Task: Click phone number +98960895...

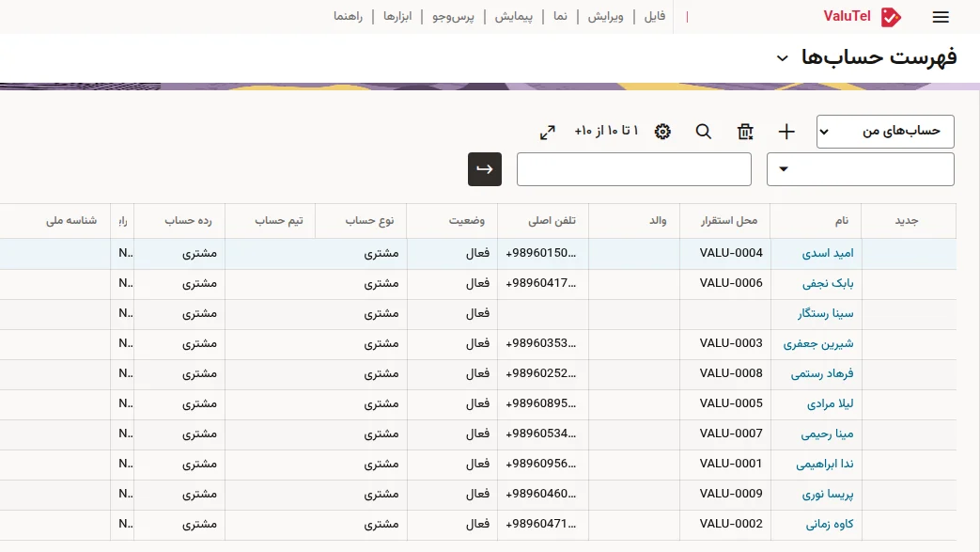Action: pyautogui.click(x=541, y=403)
